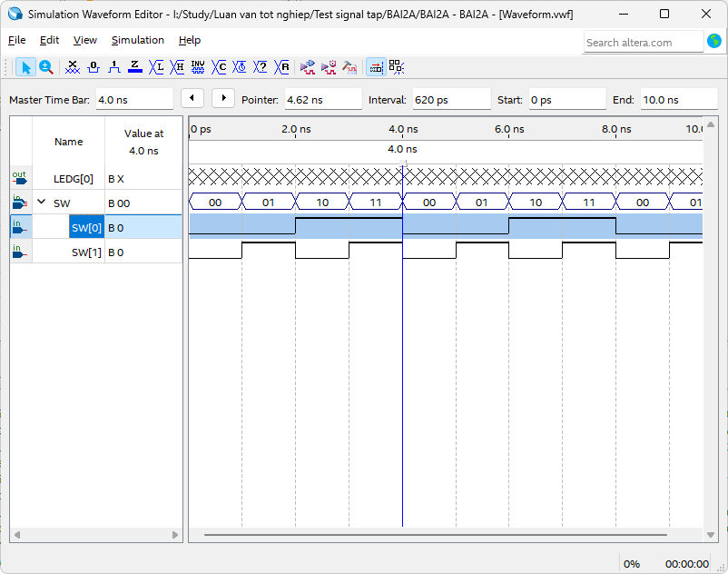This screenshot has height=574, width=728.
Task: Activate the Zoom tool magnifier
Action: 45,67
